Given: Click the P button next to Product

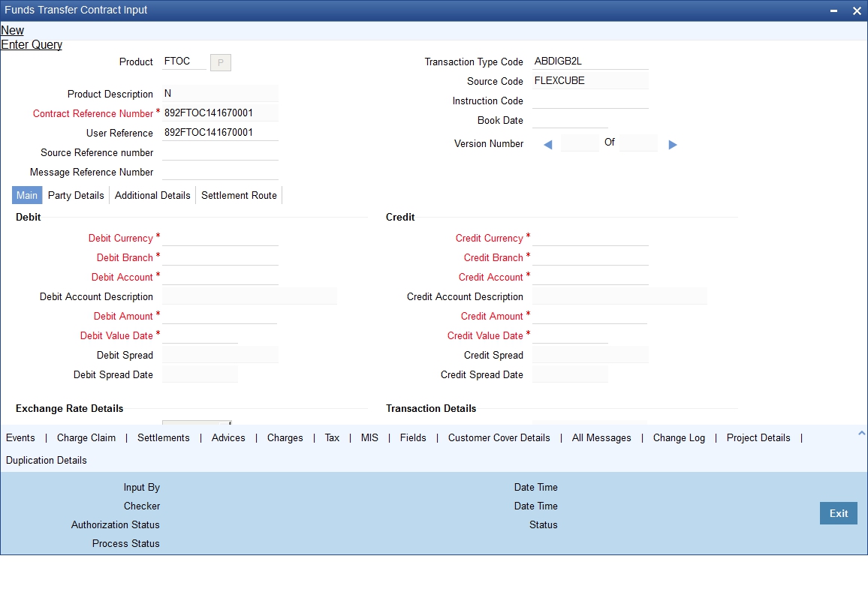Looking at the screenshot, I should pyautogui.click(x=220, y=62).
